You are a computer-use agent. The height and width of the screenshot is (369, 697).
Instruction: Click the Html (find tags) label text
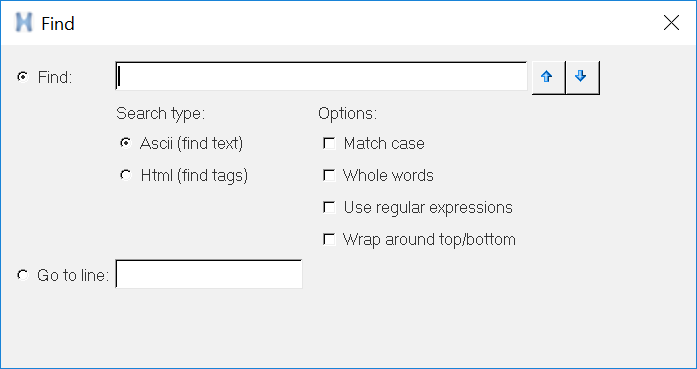[194, 176]
